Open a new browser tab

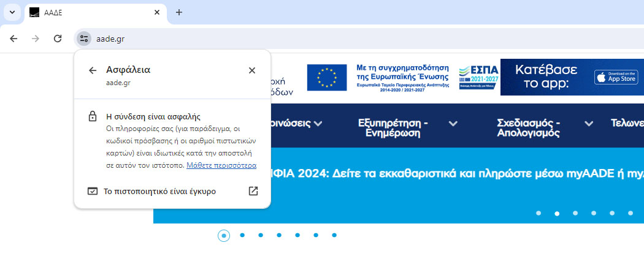click(x=179, y=12)
